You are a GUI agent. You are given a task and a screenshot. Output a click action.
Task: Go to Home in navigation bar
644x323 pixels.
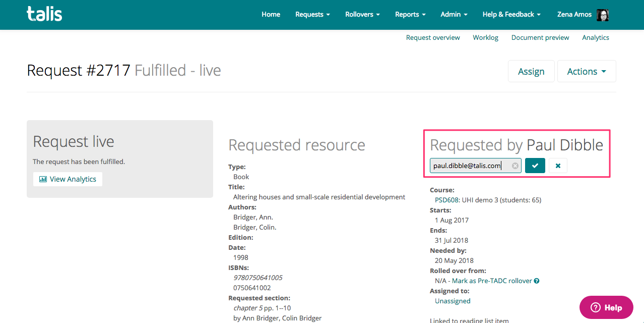point(271,14)
